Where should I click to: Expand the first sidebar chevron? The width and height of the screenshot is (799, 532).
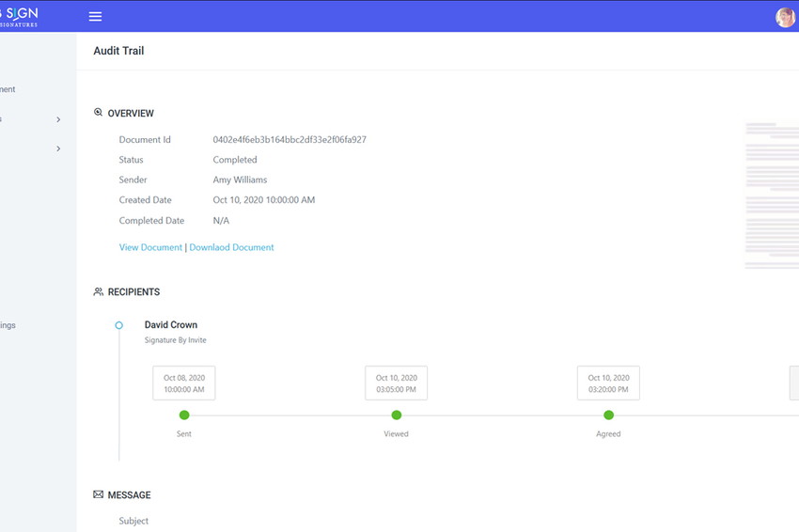(58, 119)
